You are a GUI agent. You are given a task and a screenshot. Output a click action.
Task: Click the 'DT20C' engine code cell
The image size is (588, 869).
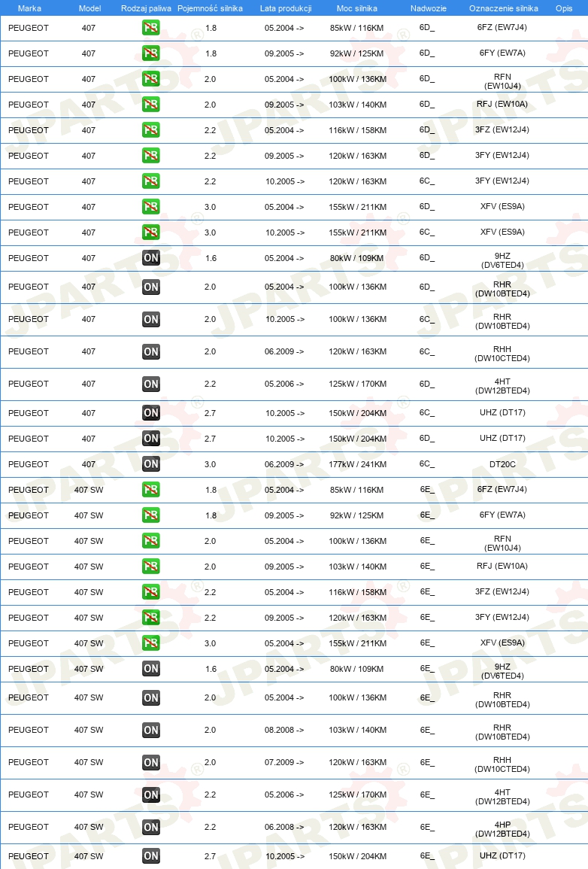pos(503,464)
